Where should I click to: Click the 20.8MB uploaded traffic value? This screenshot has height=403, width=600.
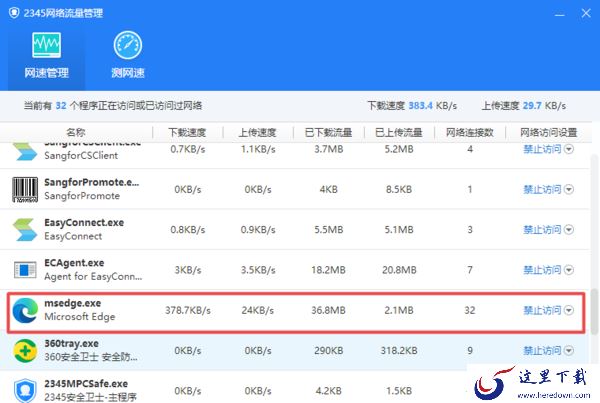click(x=399, y=270)
